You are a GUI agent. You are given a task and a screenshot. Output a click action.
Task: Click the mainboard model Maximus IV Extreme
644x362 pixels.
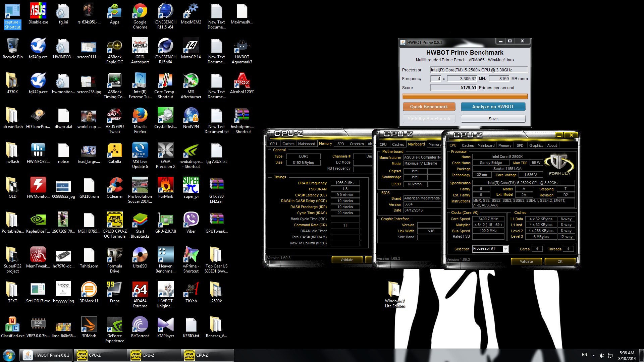[x=422, y=163]
